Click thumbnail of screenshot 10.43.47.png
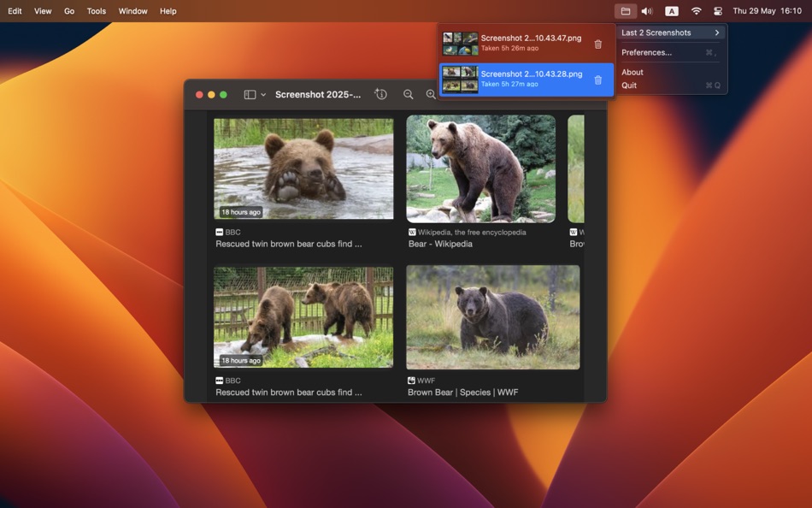Image resolution: width=812 pixels, height=508 pixels. pos(460,44)
